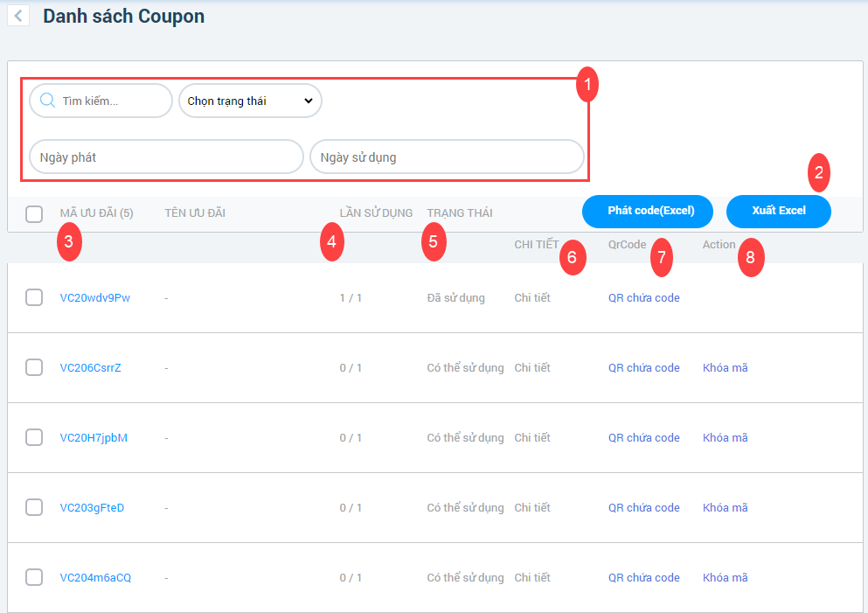Click Khóa mã for VC20H7jpbM
The width and height of the screenshot is (868, 613).
click(726, 437)
